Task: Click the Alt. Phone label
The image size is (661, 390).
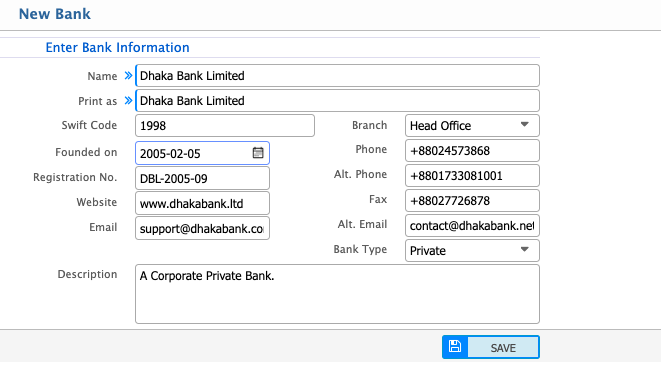Action: 360,174
